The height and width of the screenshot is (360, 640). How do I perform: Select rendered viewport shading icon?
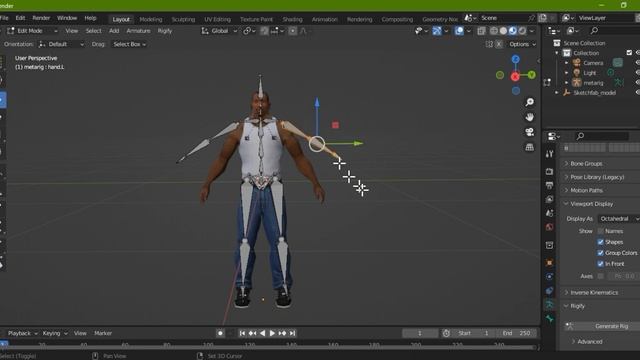click(x=522, y=31)
